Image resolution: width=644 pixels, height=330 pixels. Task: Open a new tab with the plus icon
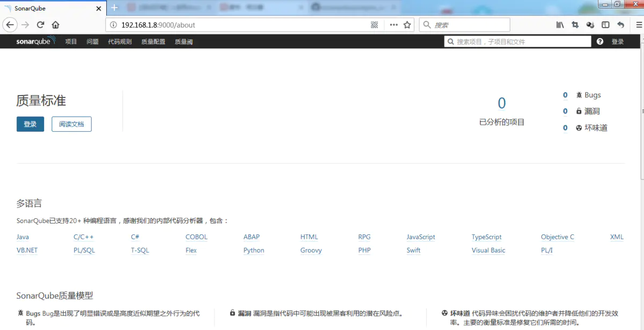pos(114,8)
